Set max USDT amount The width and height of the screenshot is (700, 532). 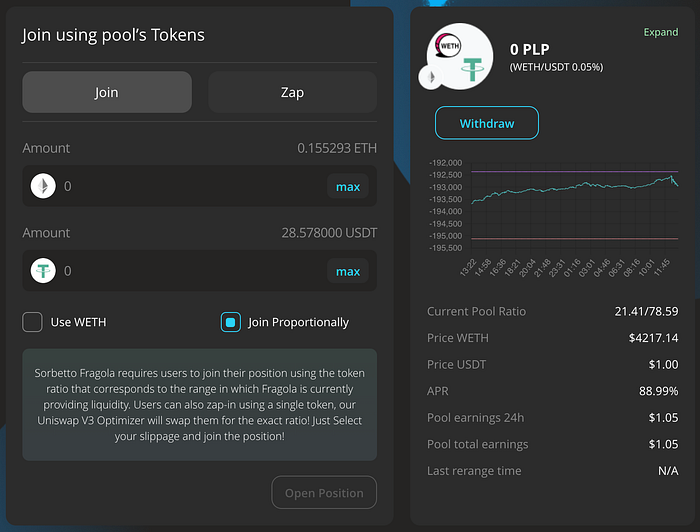tap(348, 271)
